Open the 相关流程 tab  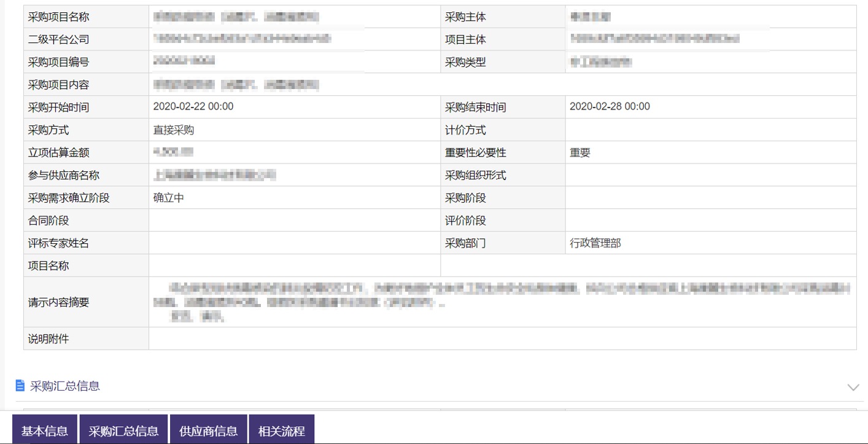(282, 429)
